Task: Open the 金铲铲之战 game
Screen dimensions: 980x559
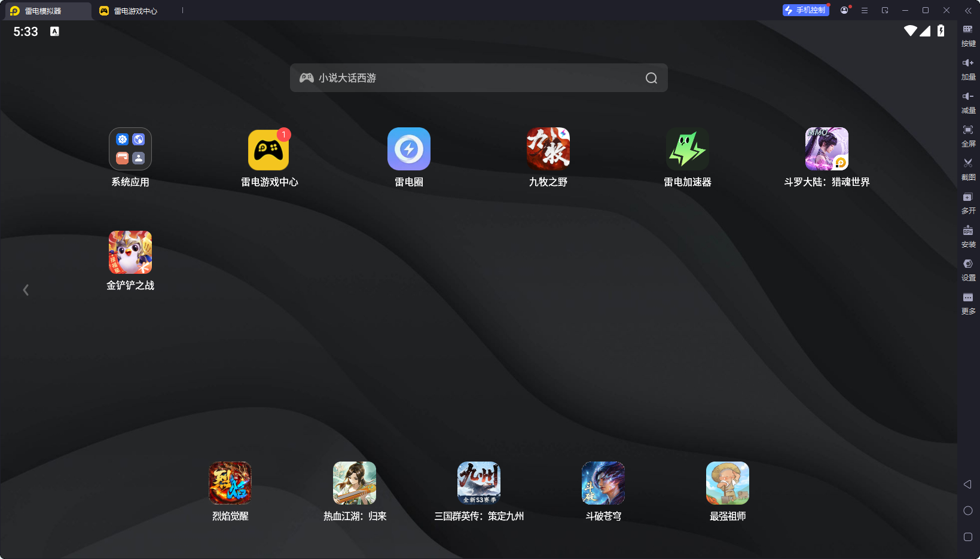Action: click(130, 252)
